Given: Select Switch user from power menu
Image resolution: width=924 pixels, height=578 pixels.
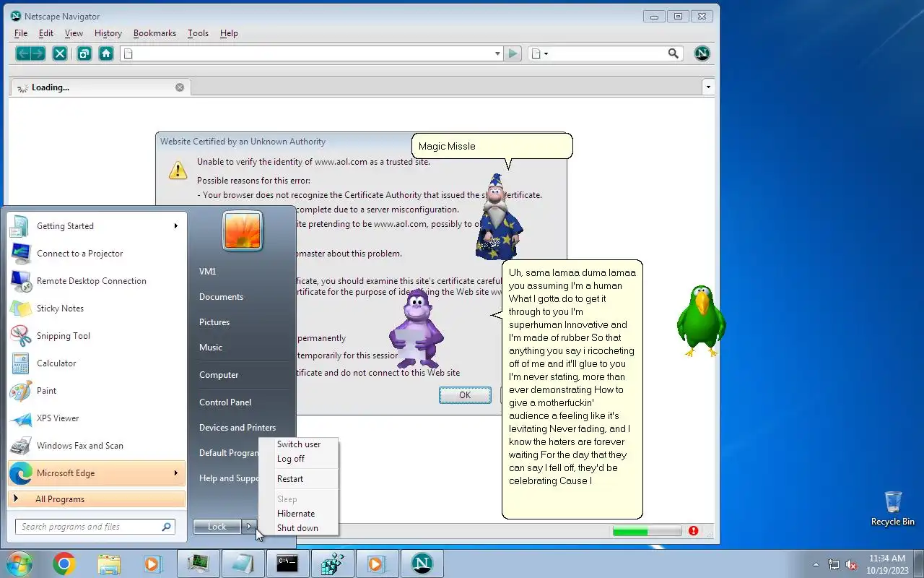Looking at the screenshot, I should coord(299,444).
